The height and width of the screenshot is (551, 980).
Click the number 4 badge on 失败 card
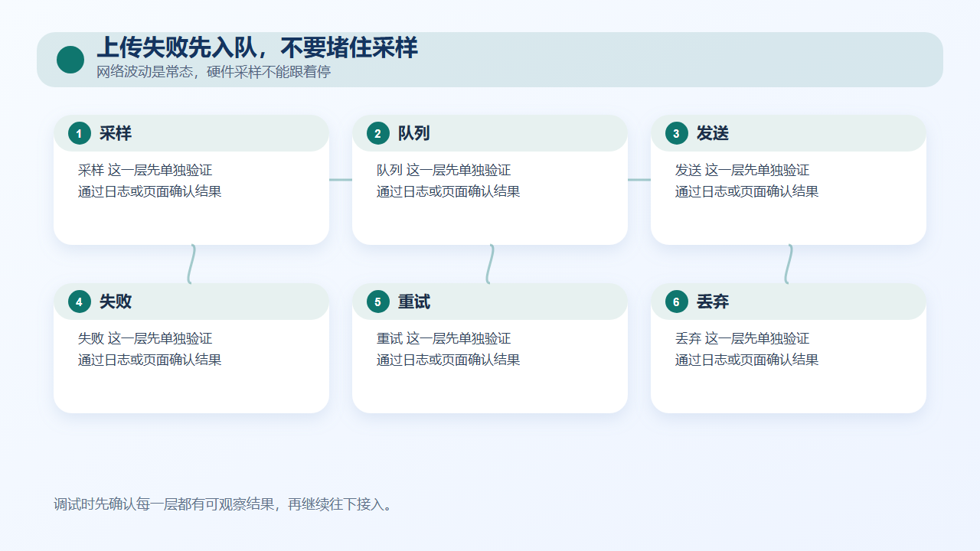tap(79, 302)
